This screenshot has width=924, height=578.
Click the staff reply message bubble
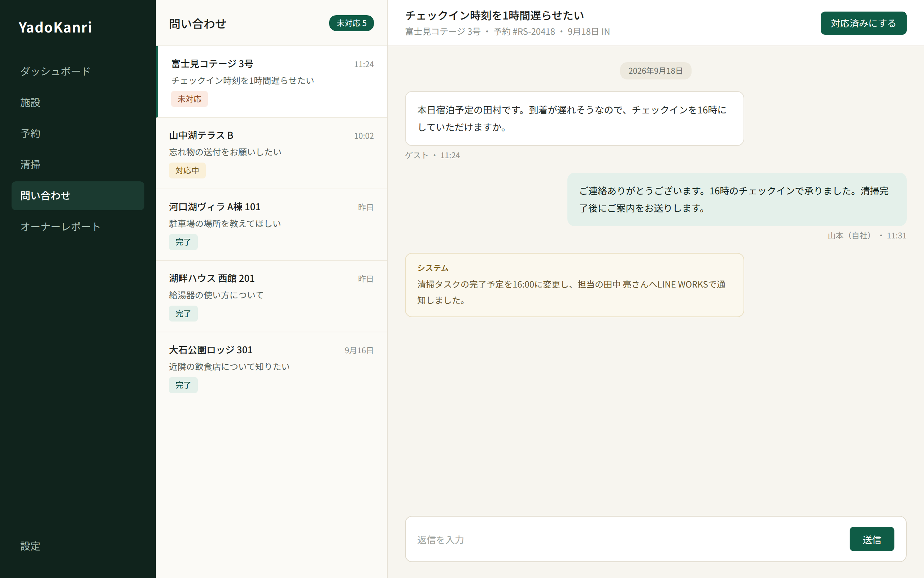click(x=737, y=199)
